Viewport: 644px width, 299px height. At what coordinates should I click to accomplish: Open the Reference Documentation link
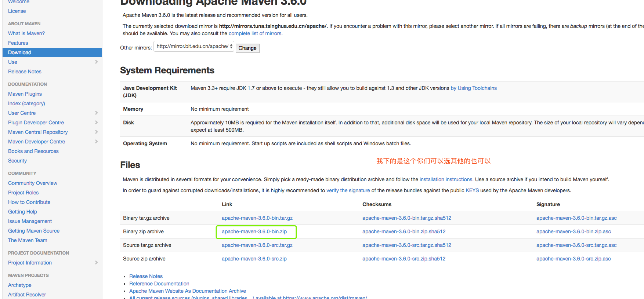pos(159,284)
